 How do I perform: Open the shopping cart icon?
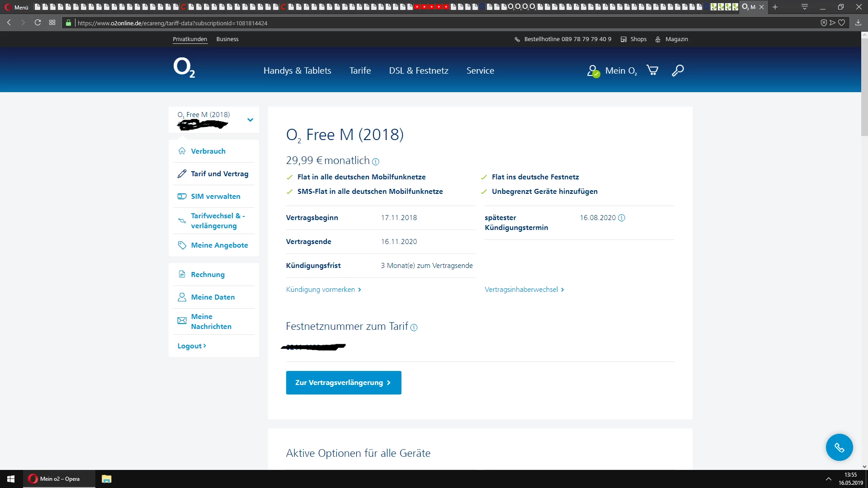(x=652, y=70)
